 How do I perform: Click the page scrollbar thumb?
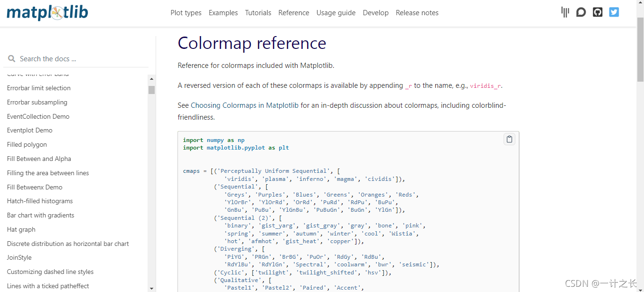640,50
